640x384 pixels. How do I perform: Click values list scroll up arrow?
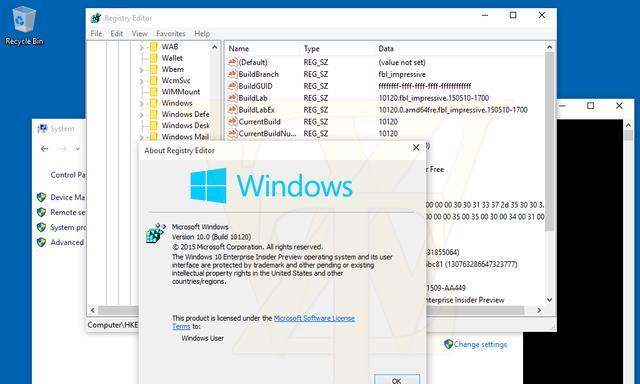(x=549, y=47)
